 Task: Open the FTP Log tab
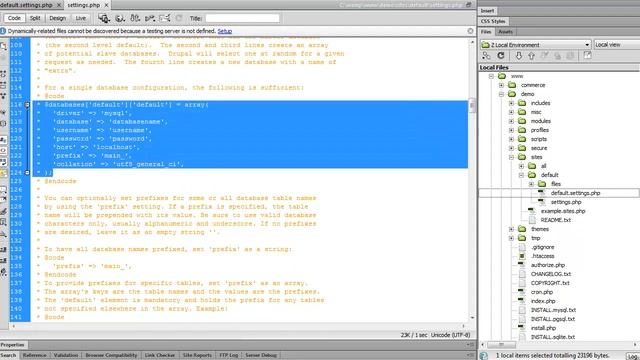(229, 356)
